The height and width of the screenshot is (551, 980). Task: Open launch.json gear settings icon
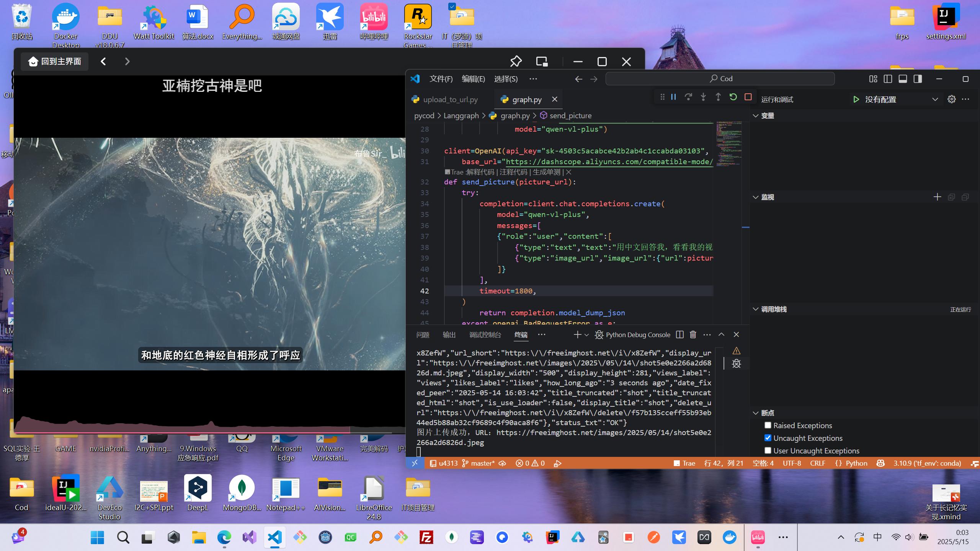click(952, 99)
